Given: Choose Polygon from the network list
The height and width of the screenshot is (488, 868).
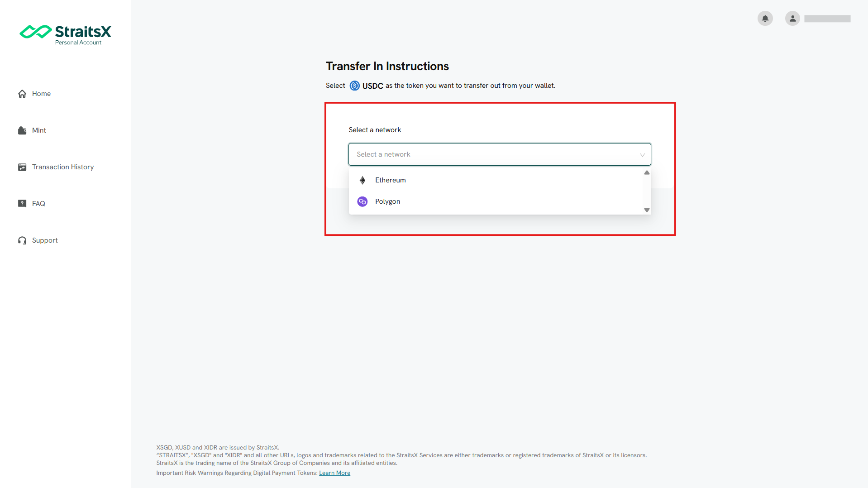Looking at the screenshot, I should (496, 201).
